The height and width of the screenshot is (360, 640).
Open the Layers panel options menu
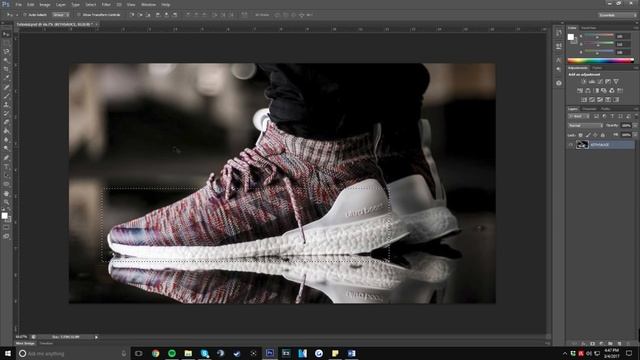click(636, 109)
